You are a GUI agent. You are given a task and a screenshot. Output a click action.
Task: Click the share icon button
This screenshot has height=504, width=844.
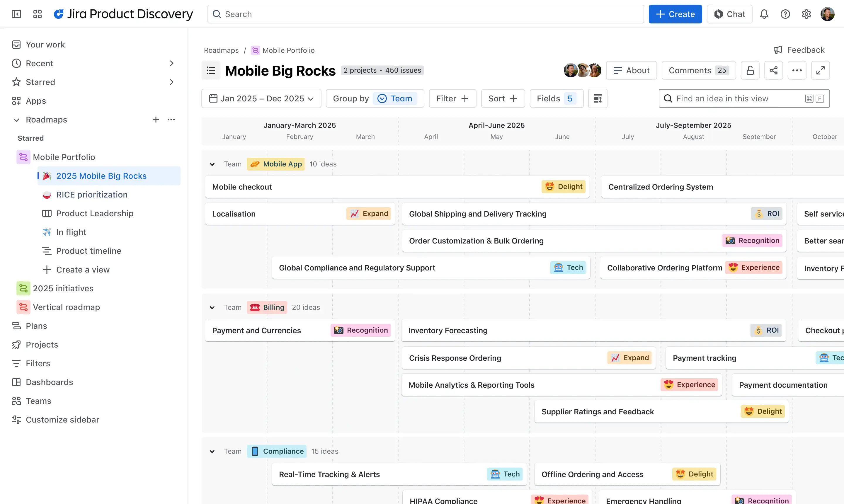pyautogui.click(x=773, y=70)
